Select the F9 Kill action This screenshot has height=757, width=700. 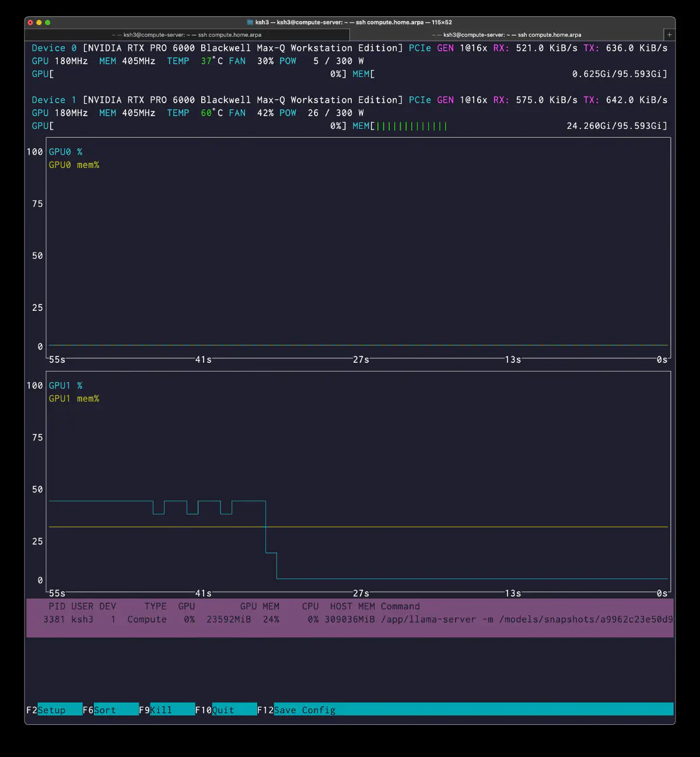(x=167, y=710)
